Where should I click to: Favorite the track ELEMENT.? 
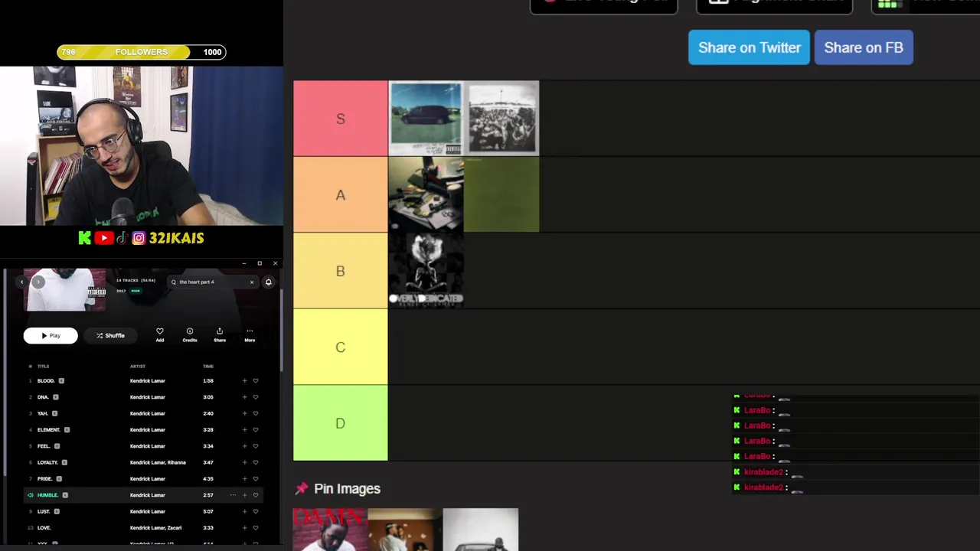pyautogui.click(x=256, y=430)
